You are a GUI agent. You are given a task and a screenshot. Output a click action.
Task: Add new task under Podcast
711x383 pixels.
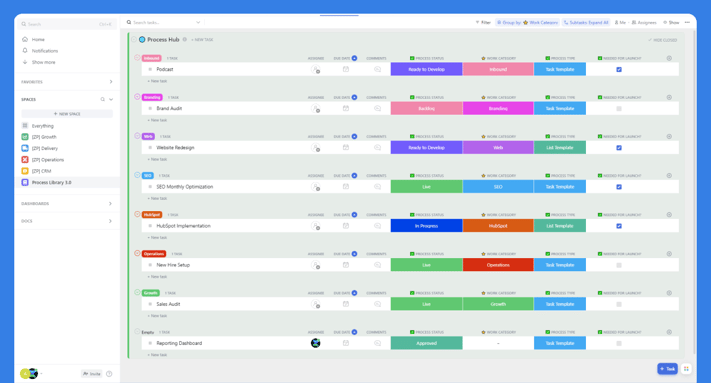(157, 81)
